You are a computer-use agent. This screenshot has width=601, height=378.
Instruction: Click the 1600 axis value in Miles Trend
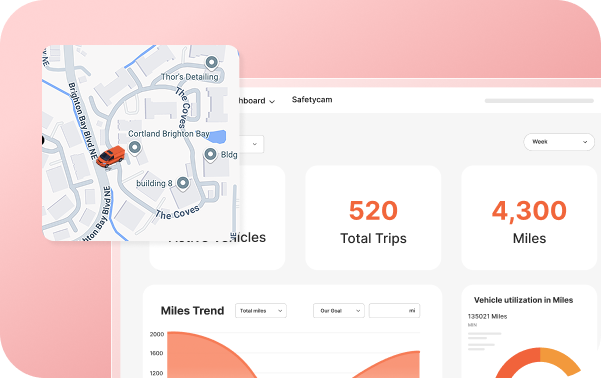[156, 353]
